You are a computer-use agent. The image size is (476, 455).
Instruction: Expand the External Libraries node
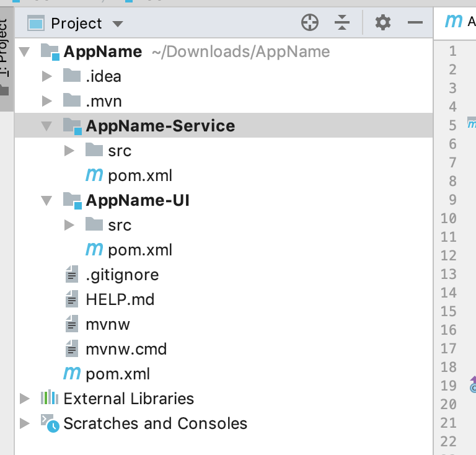(x=24, y=399)
